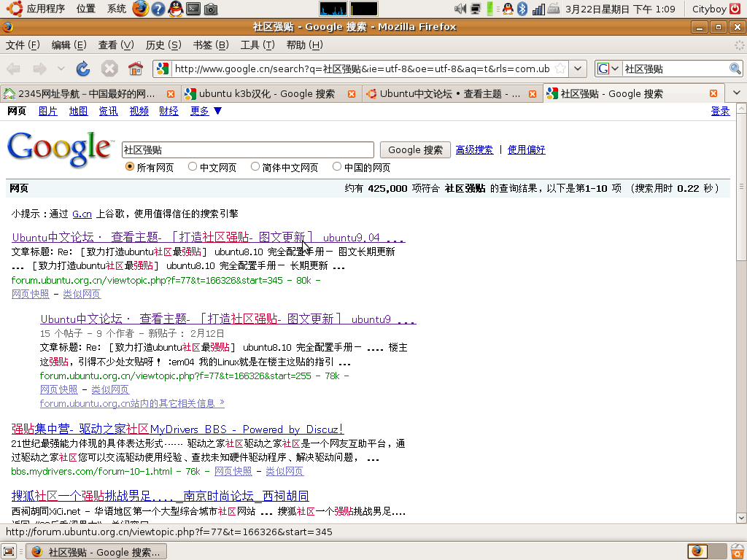Click the Firefox launcher in top panel
The height and width of the screenshot is (560, 747).
point(141,9)
